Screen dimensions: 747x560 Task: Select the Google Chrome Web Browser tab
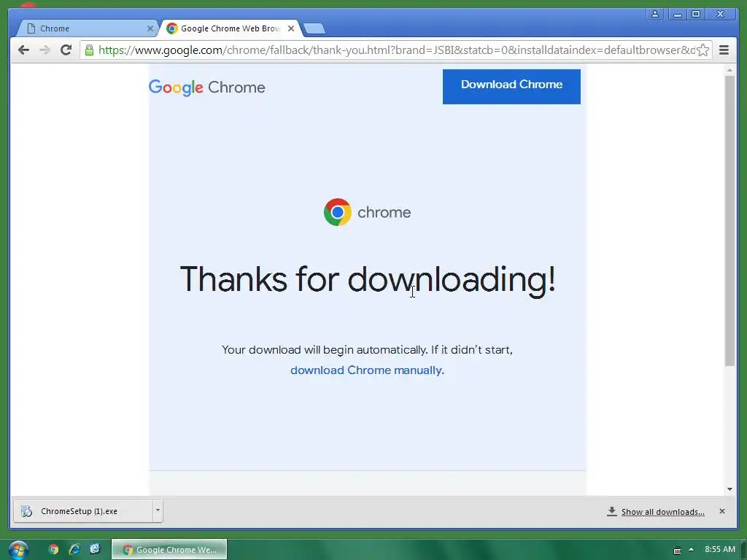(230, 28)
